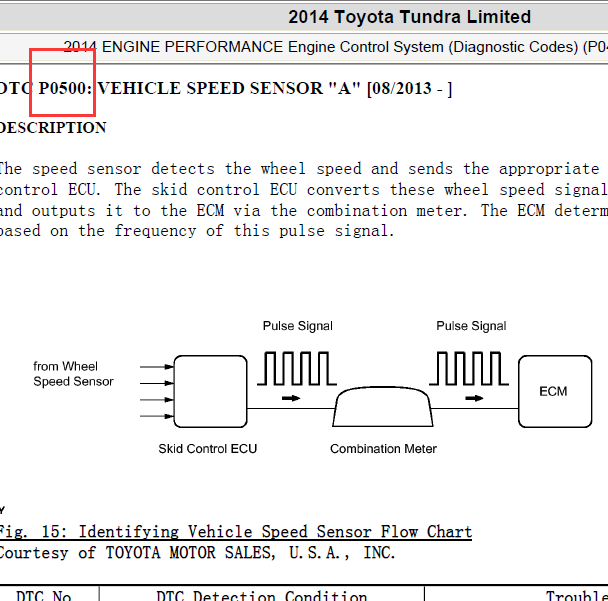The height and width of the screenshot is (601, 608).
Task: Click the Skid Control ECU box in diagram
Action: pyautogui.click(x=211, y=391)
